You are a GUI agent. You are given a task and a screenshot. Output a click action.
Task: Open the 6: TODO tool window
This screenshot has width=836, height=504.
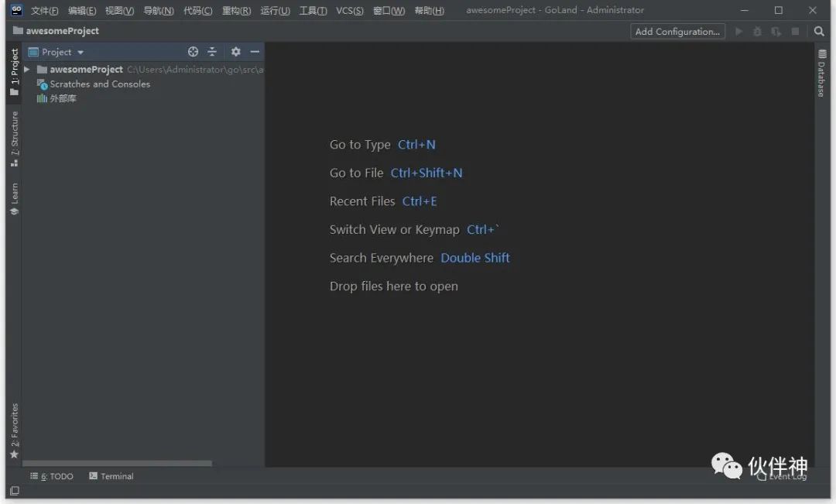pyautogui.click(x=52, y=476)
